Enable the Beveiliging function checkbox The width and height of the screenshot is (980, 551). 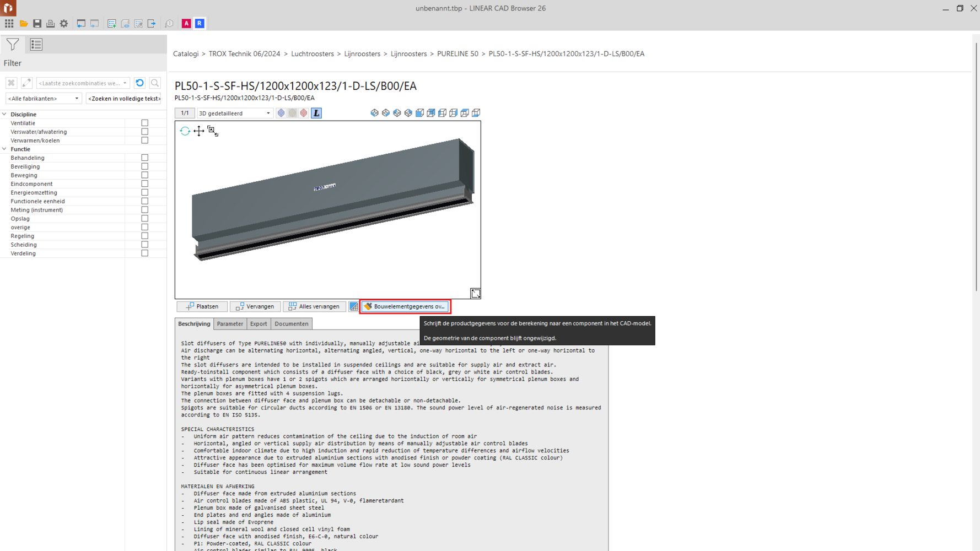coord(145,166)
